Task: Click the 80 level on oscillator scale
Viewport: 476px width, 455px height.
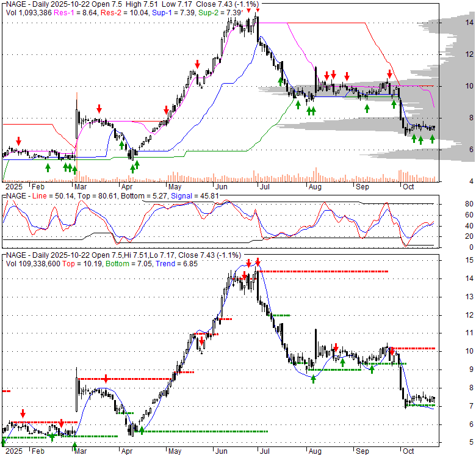Action: [x=453, y=203]
